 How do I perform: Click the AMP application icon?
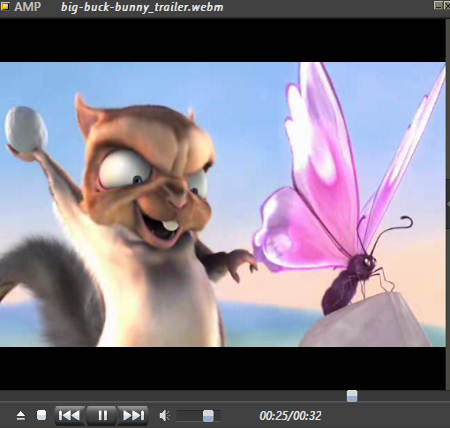[x=5, y=6]
